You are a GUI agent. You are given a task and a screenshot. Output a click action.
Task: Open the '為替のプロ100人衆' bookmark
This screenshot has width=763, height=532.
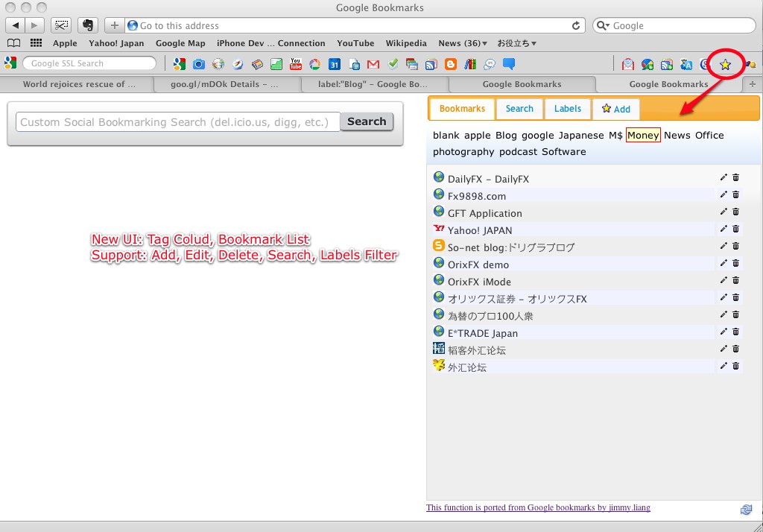pos(490,317)
